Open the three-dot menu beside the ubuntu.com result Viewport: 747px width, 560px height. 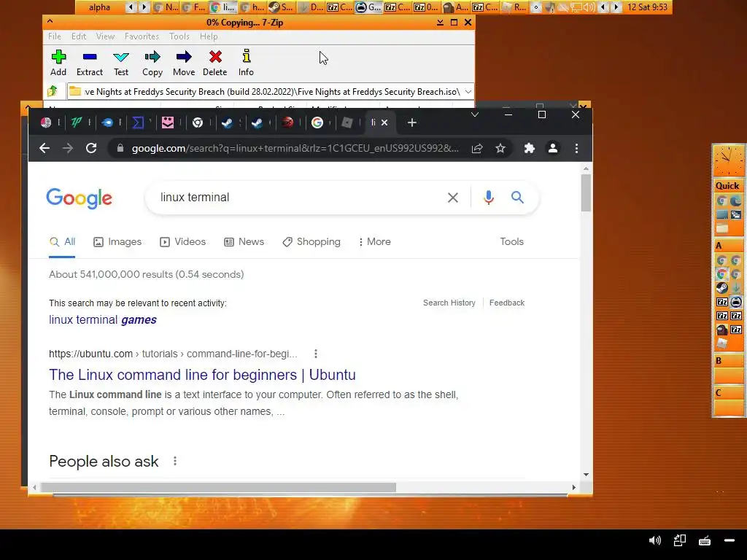point(315,354)
